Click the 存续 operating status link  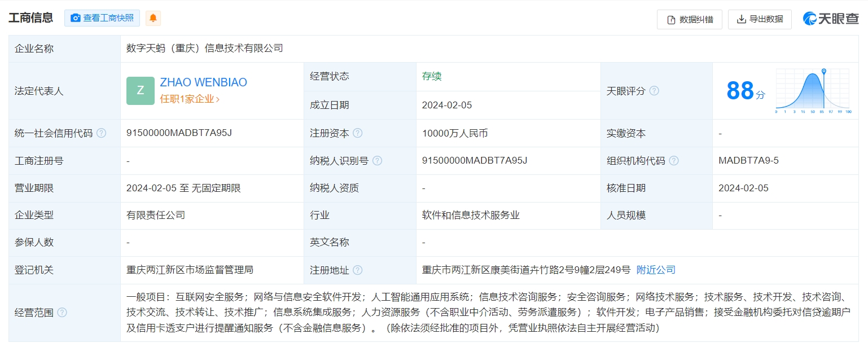pos(432,77)
